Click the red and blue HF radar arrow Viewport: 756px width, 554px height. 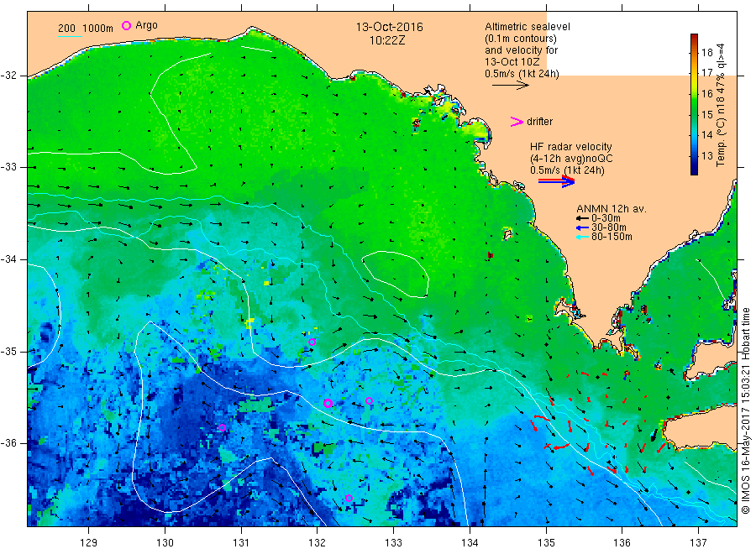[556, 181]
